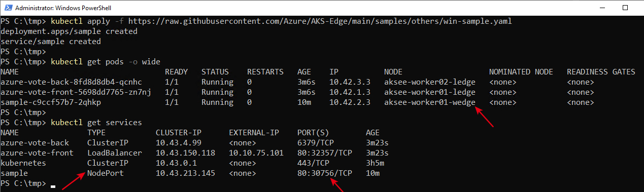Click the azure-vote-front service name

click(x=37, y=153)
